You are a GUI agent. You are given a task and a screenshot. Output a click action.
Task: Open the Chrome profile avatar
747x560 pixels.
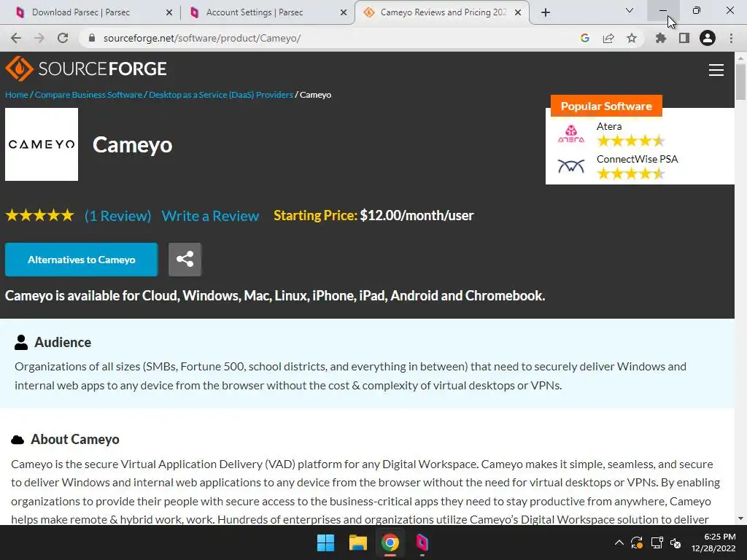(708, 38)
